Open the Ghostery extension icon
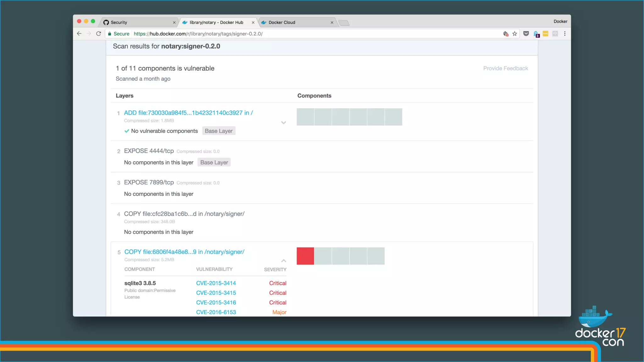The width and height of the screenshot is (644, 362). 536,34
